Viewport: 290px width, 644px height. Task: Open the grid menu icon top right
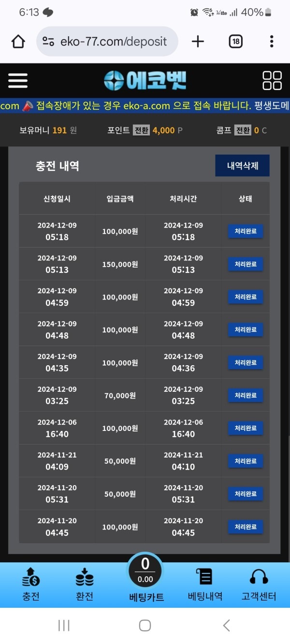pos(272,80)
